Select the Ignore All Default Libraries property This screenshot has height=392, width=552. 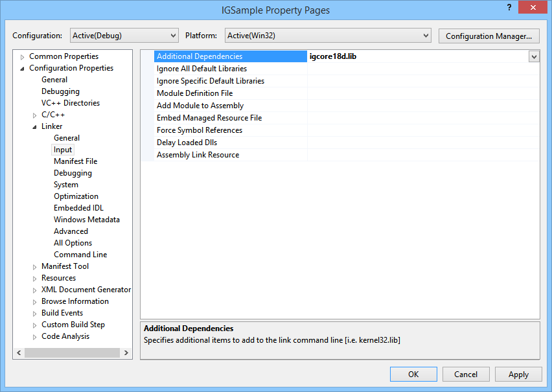tap(201, 69)
